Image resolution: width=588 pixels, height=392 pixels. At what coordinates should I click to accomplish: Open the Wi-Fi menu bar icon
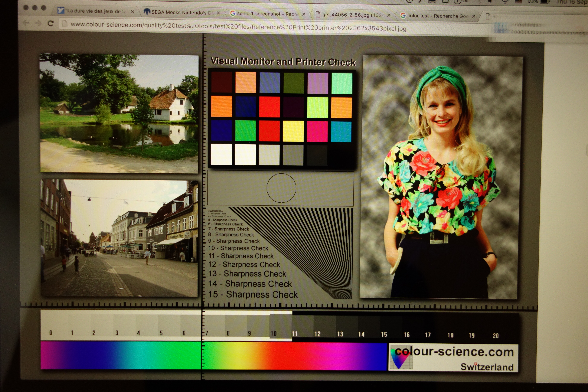tap(505, 2)
